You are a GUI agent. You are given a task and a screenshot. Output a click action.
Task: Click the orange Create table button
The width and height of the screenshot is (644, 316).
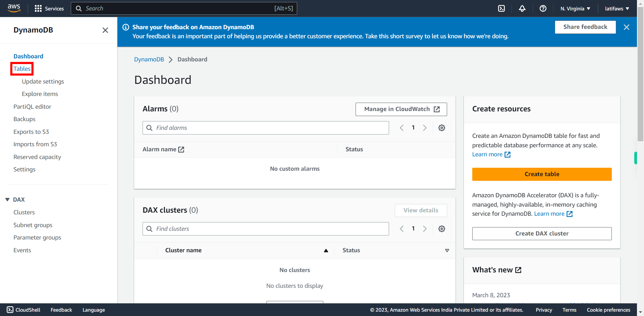542,174
